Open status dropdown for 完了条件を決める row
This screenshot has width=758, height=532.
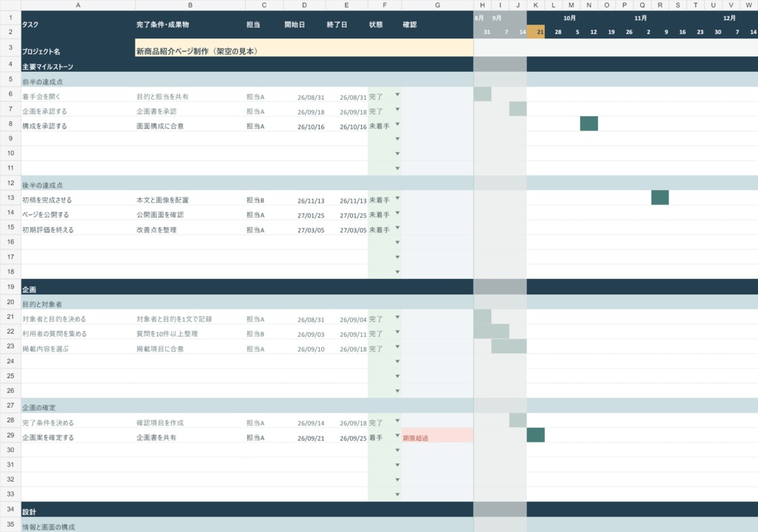tap(398, 421)
